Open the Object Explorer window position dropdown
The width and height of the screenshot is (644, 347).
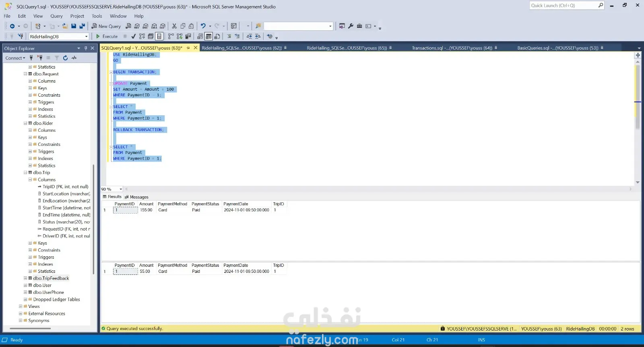tap(79, 48)
